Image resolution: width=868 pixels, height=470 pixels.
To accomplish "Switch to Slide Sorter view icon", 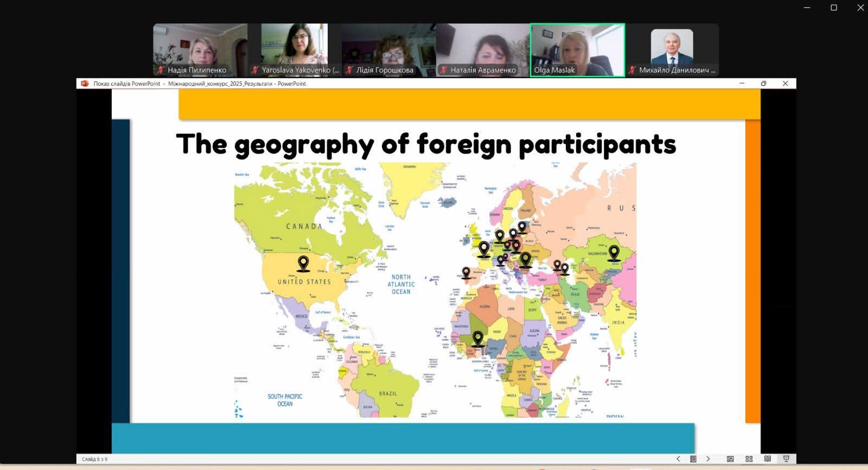I will (749, 459).
